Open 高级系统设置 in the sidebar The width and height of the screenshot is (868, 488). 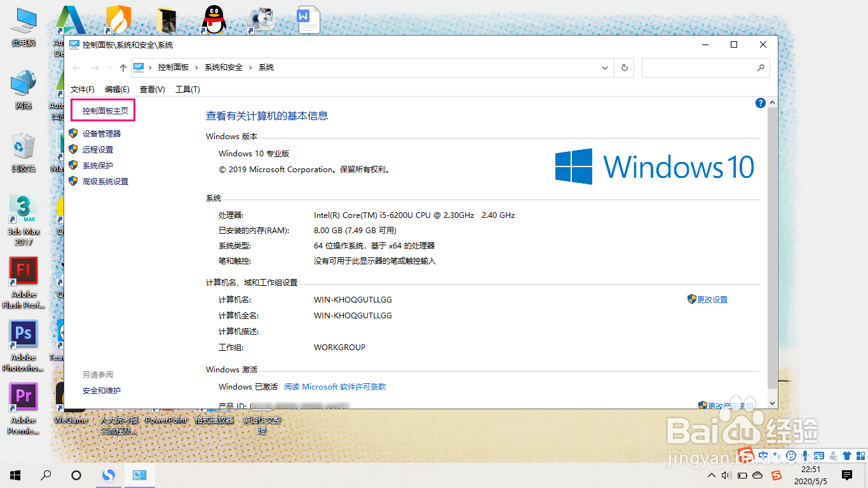pos(105,181)
